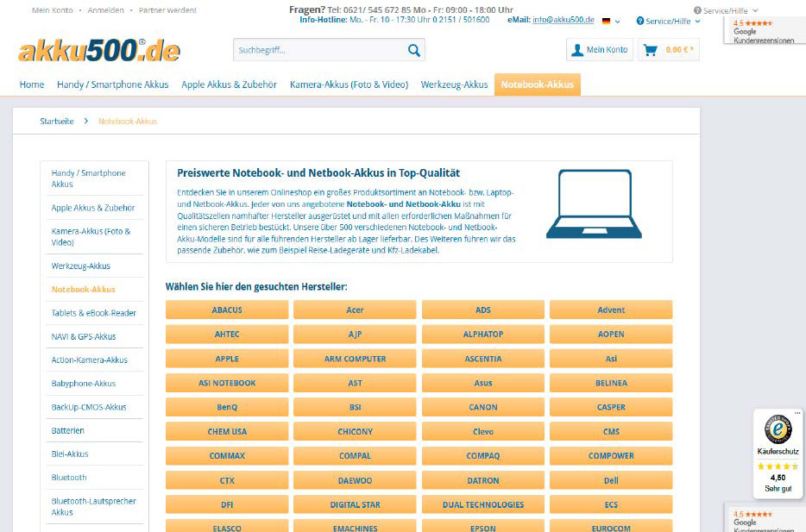This screenshot has width=806, height=532.
Task: Click the Notebook-Akkus breadcrumb
Action: [x=128, y=122]
